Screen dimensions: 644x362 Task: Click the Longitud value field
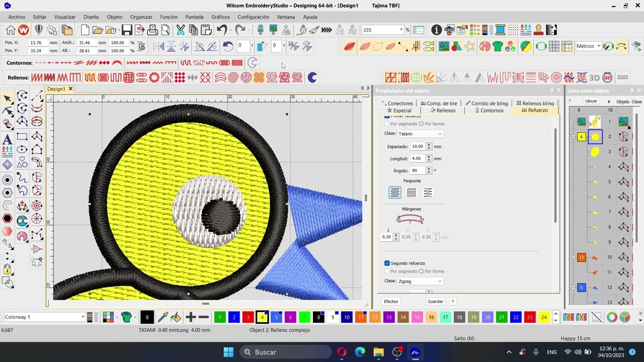[418, 158]
